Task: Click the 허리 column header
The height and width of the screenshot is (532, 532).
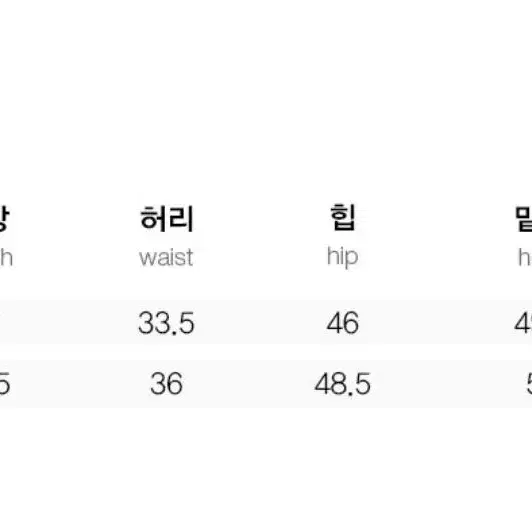Action: tap(167, 219)
